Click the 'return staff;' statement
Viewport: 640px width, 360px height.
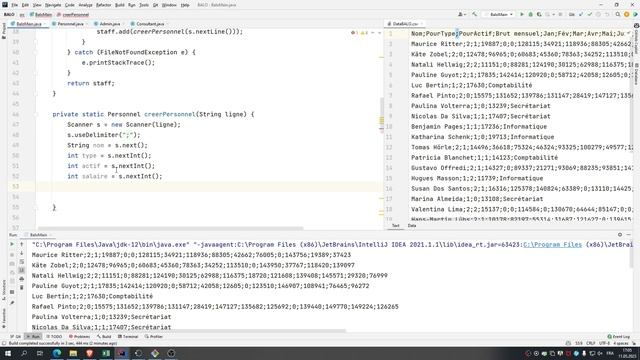pos(91,83)
